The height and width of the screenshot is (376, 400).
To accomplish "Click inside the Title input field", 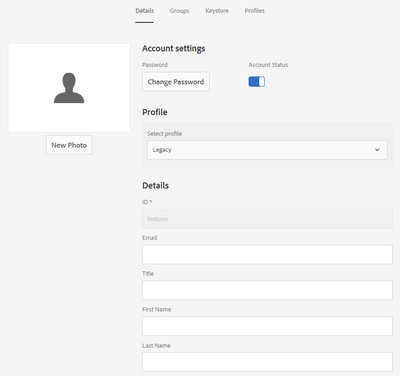I will point(267,290).
